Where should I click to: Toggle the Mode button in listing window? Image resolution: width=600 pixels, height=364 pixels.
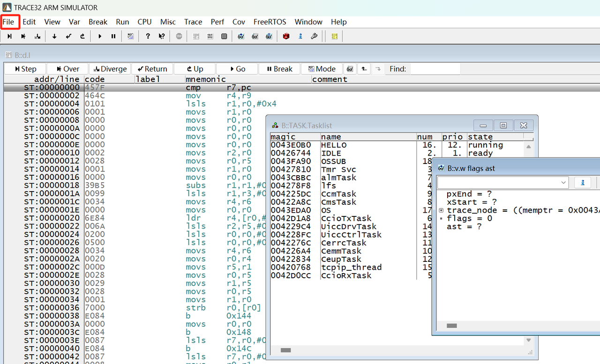[322, 69]
